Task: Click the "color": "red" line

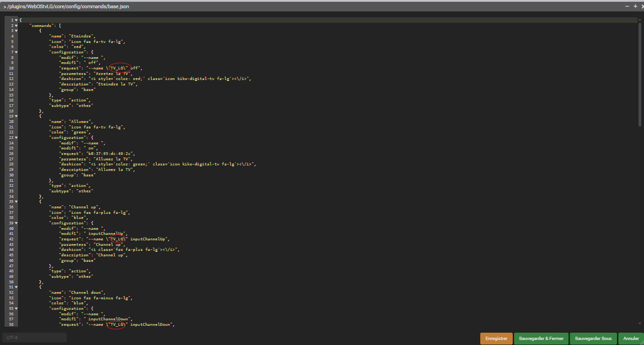Action: point(68,47)
